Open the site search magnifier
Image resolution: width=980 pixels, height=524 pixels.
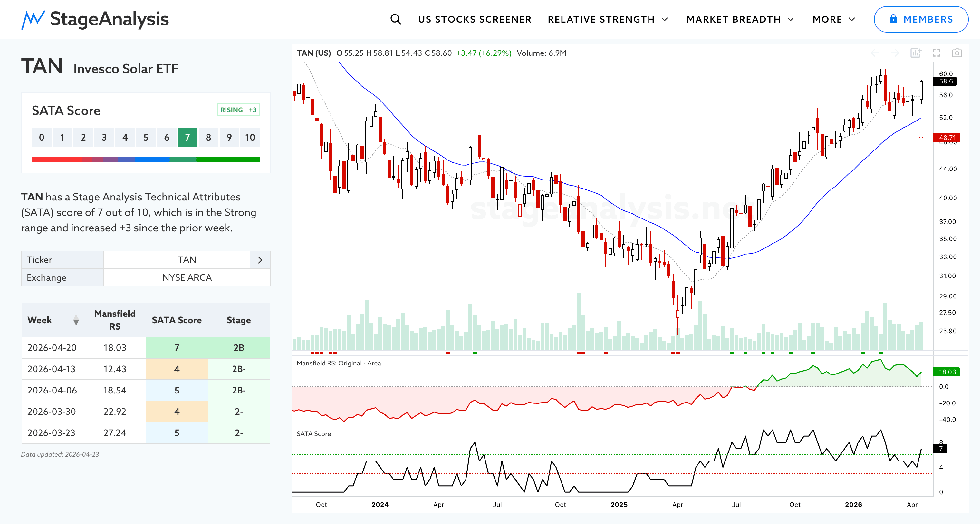pyautogui.click(x=395, y=19)
